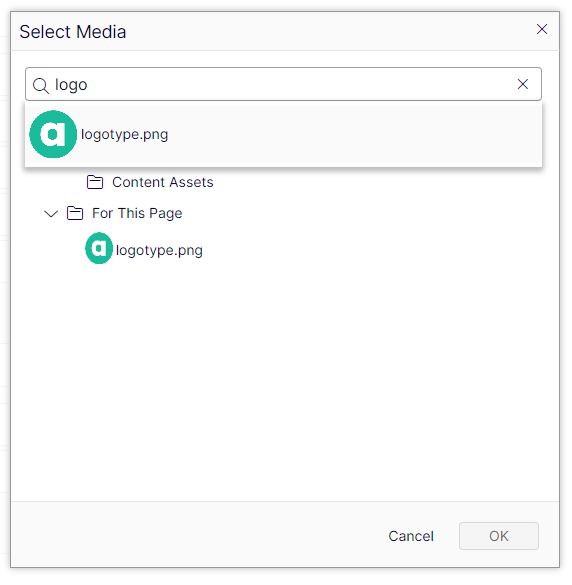Cancel the media selection
The height and width of the screenshot is (585, 572).
click(x=410, y=536)
